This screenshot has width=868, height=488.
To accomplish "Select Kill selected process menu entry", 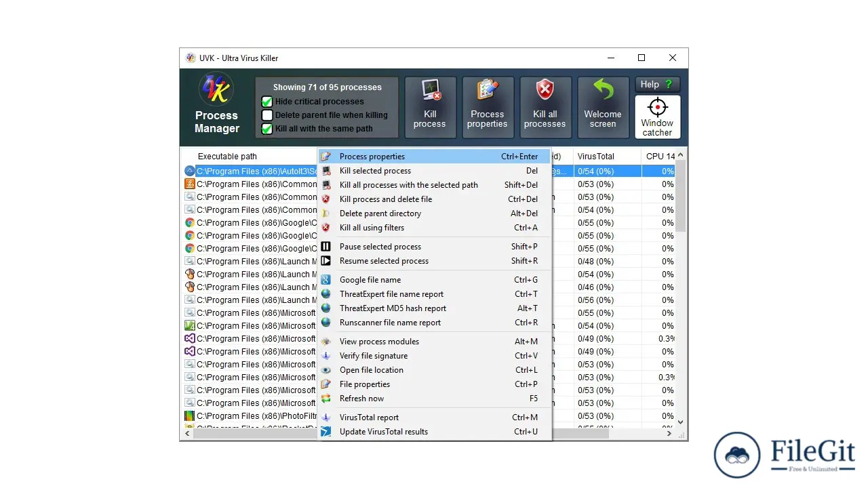I will pos(434,171).
